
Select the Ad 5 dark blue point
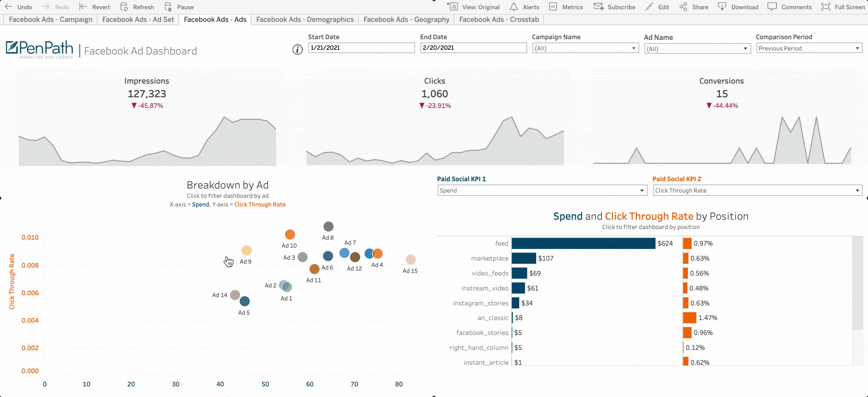tap(245, 301)
